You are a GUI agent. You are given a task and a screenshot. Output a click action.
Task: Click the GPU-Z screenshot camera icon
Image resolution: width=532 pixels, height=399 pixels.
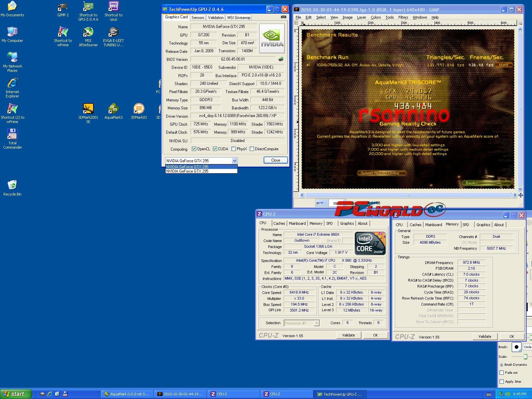pos(283,17)
